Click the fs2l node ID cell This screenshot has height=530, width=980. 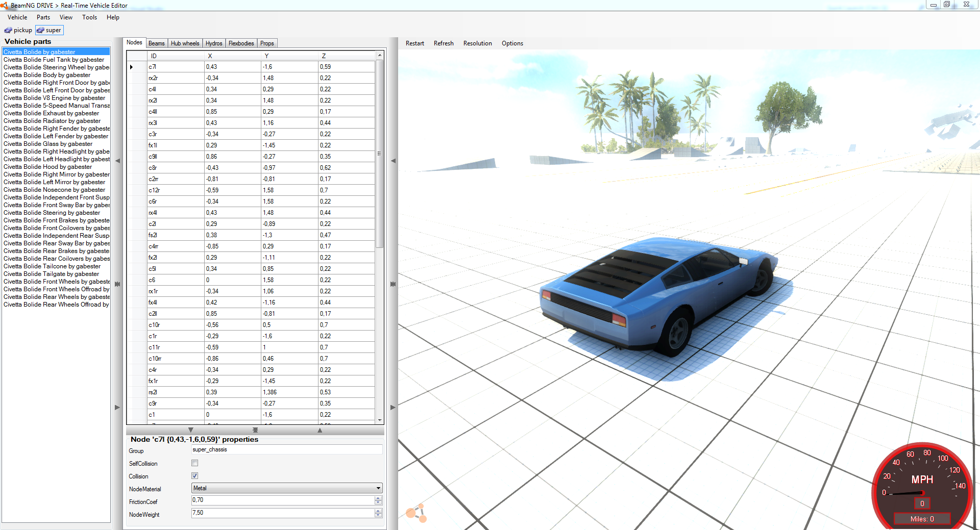pyautogui.click(x=176, y=235)
